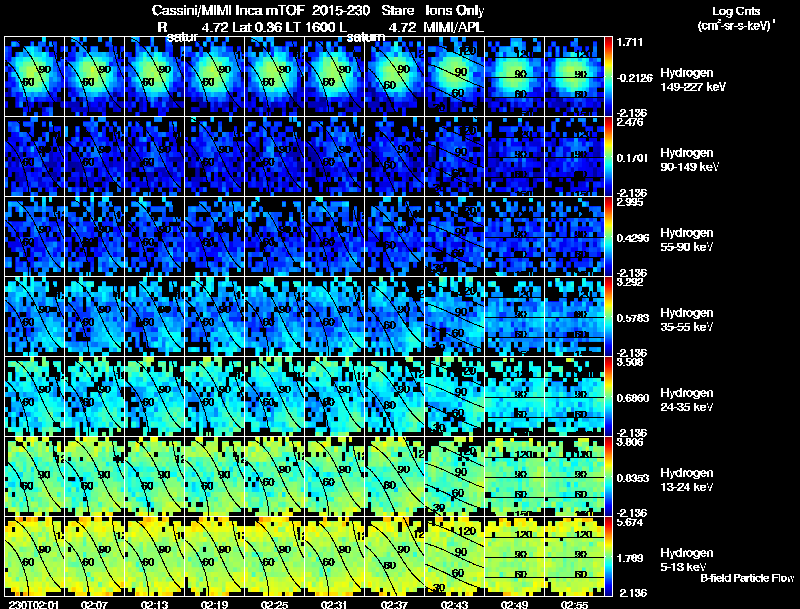Click the '02:49' time label
This screenshot has width=800, height=609.
[x=514, y=604]
